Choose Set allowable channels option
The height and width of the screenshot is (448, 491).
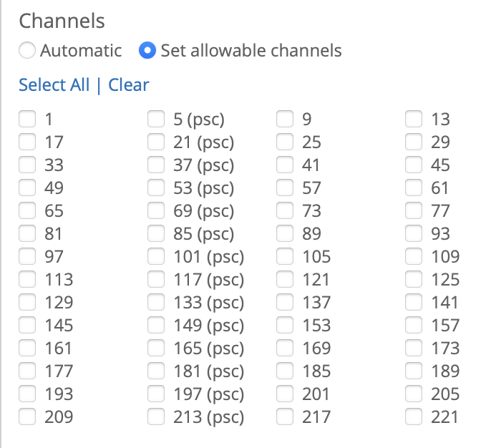point(148,51)
